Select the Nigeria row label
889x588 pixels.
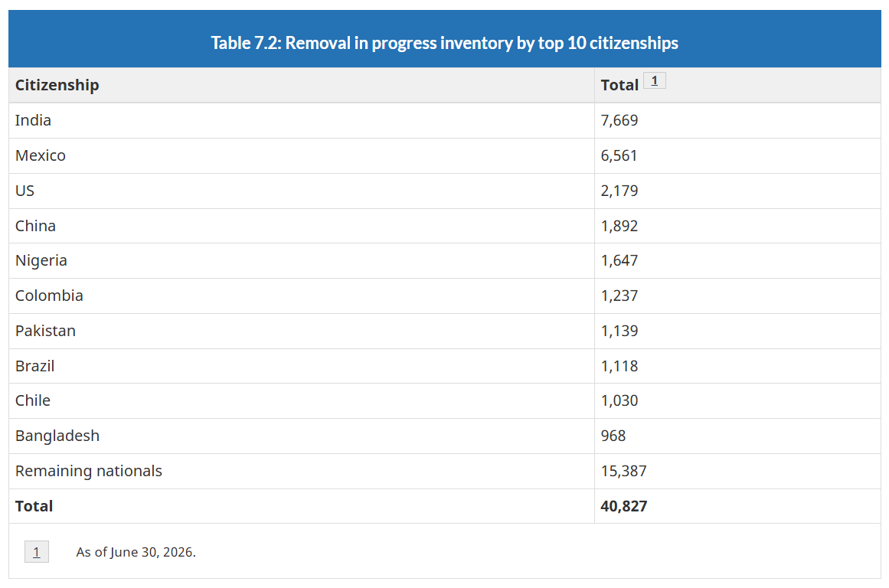pyautogui.click(x=41, y=261)
